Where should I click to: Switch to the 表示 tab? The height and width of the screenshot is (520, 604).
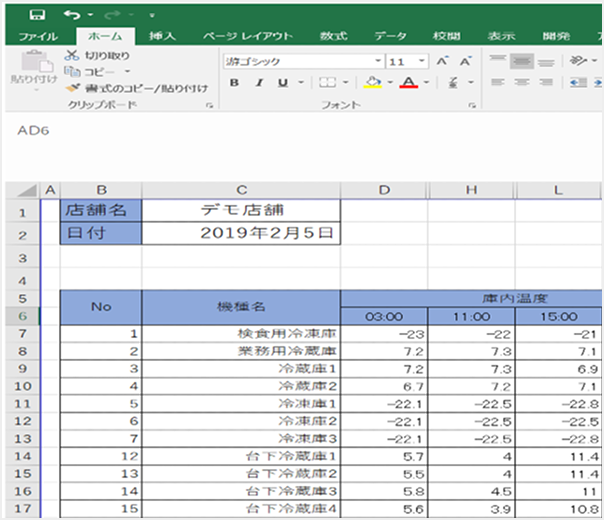tap(501, 36)
